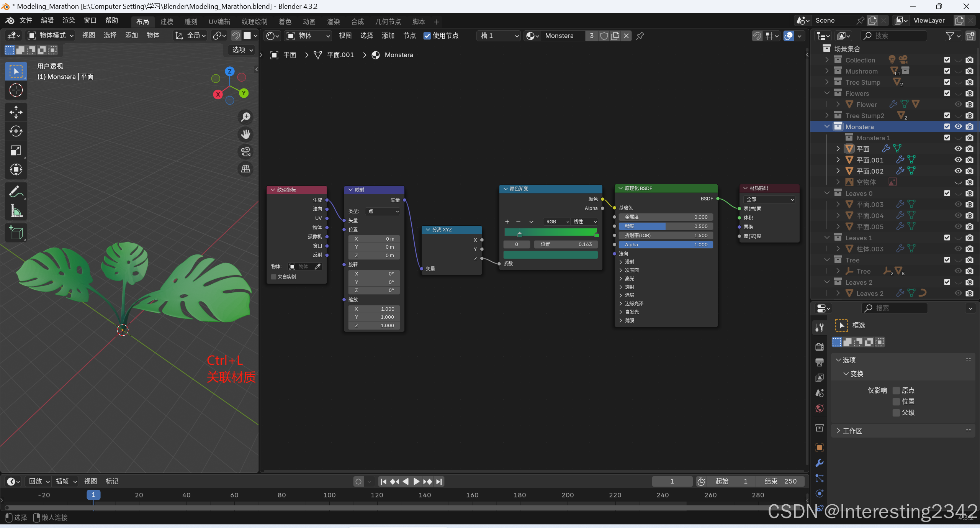Image resolution: width=980 pixels, height=528 pixels.
Task: Select the Measure ruler tool
Action: [16, 211]
